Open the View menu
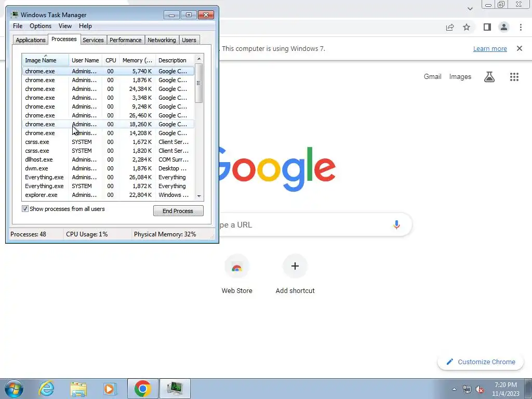 (x=65, y=26)
